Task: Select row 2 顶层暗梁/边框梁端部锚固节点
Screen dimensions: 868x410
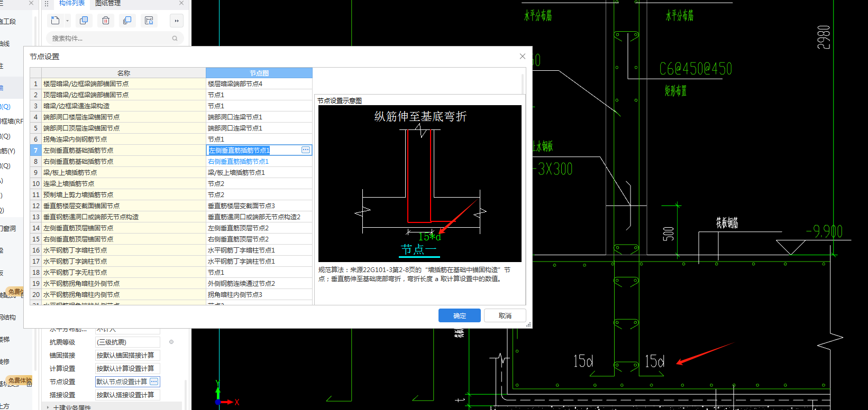Action: click(123, 95)
